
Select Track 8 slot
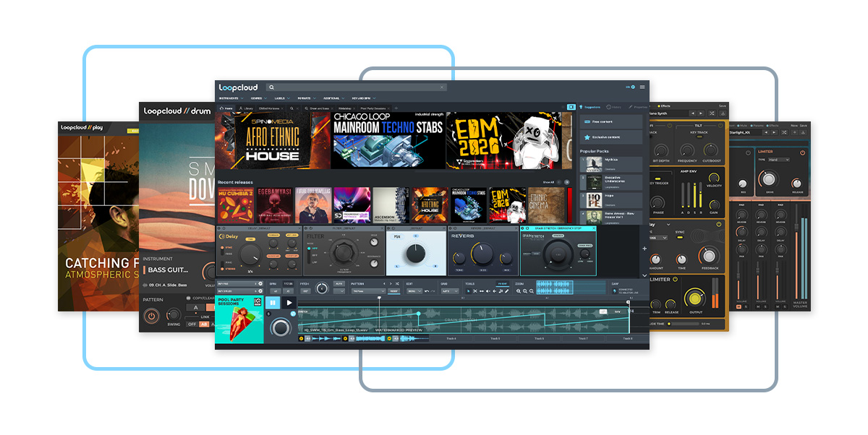coord(627,338)
